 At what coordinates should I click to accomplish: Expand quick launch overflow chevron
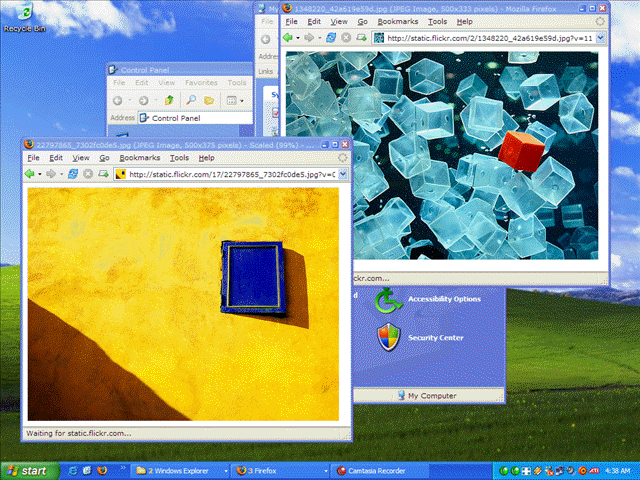point(122,467)
